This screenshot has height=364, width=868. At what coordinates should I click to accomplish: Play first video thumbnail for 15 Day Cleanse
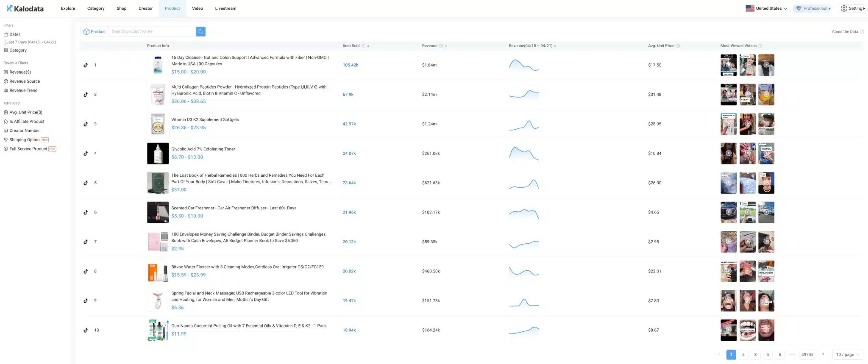click(728, 65)
